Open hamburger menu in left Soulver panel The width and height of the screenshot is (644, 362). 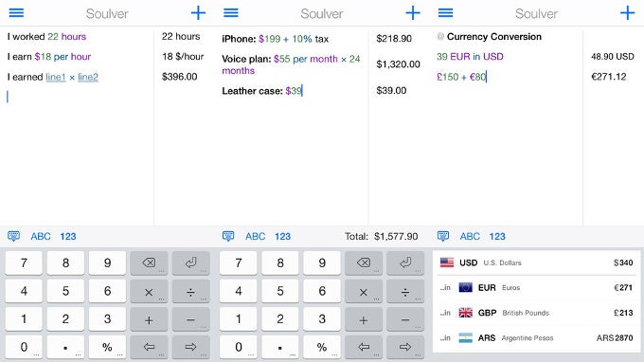(16, 12)
